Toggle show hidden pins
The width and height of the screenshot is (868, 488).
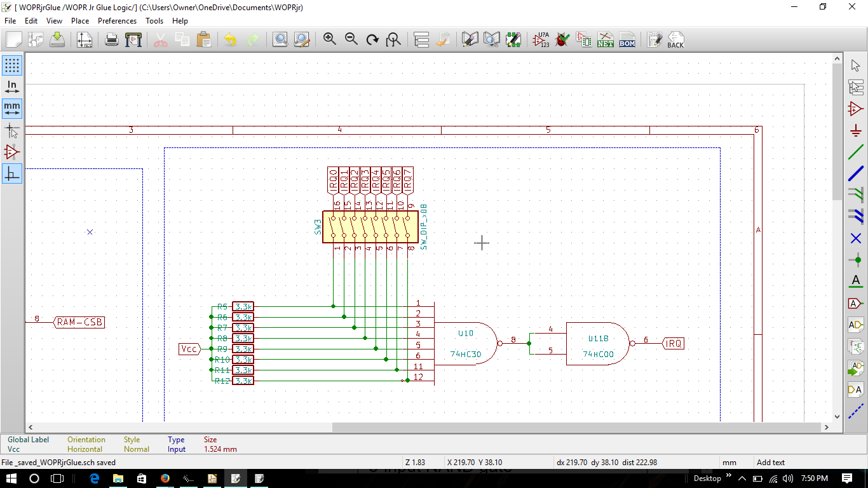tap(12, 152)
